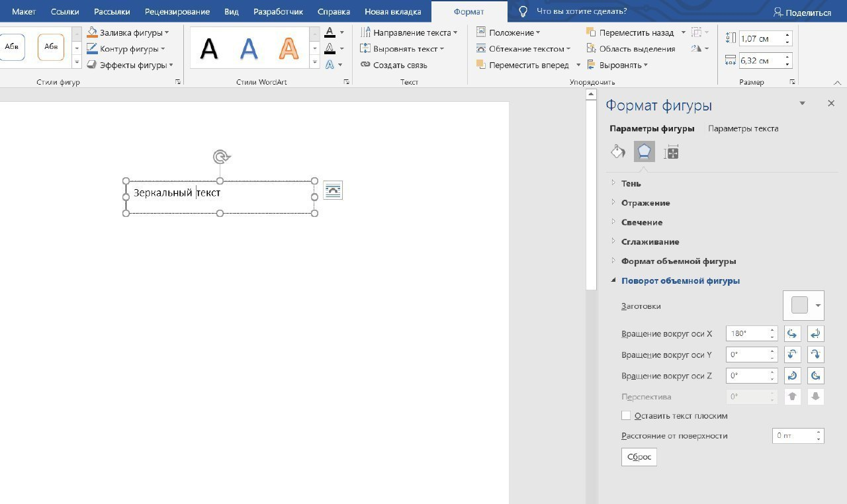Open the Layout Options button beside the text box

pyautogui.click(x=333, y=190)
